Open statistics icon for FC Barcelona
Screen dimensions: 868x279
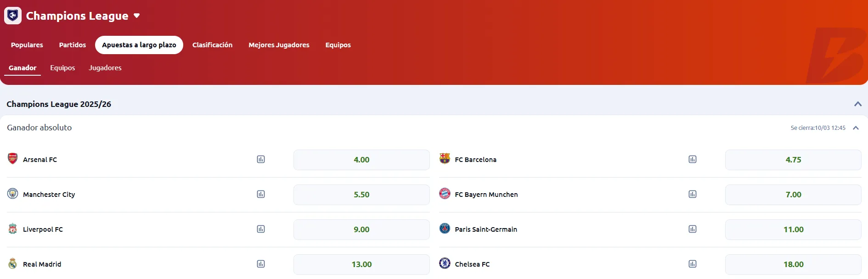pyautogui.click(x=693, y=160)
